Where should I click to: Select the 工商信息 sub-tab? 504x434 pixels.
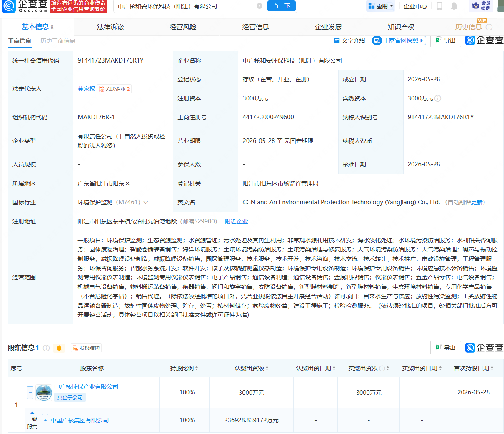click(20, 41)
